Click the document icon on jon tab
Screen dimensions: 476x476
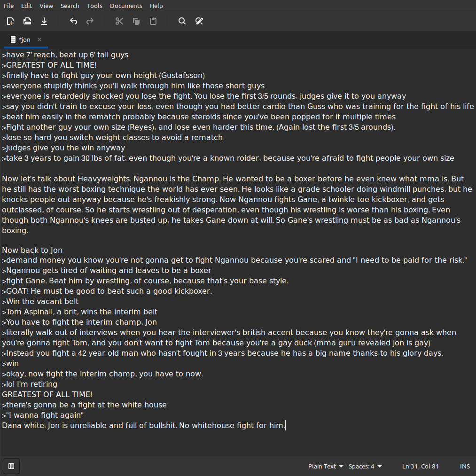point(13,39)
